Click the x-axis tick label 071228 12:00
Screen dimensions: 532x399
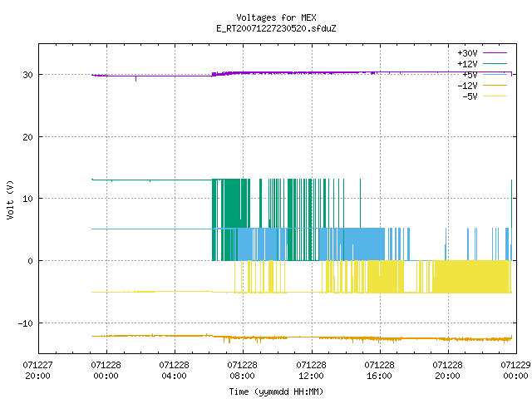[x=311, y=371]
